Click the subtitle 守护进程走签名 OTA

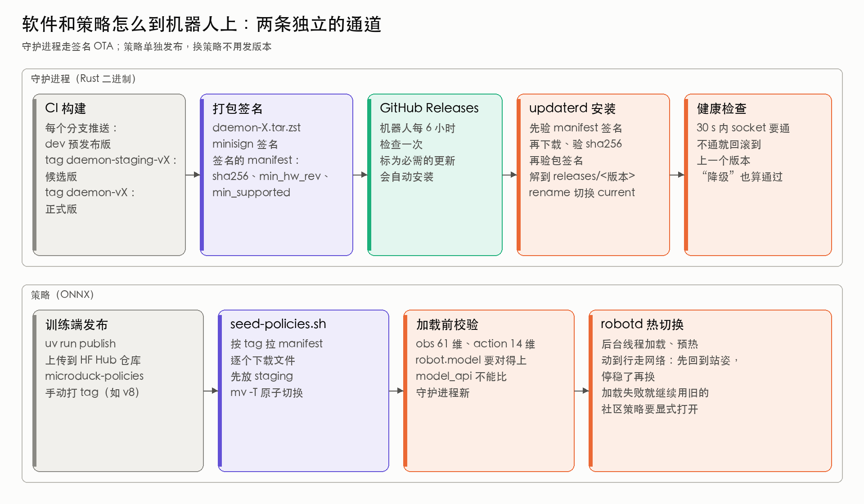pyautogui.click(x=67, y=46)
